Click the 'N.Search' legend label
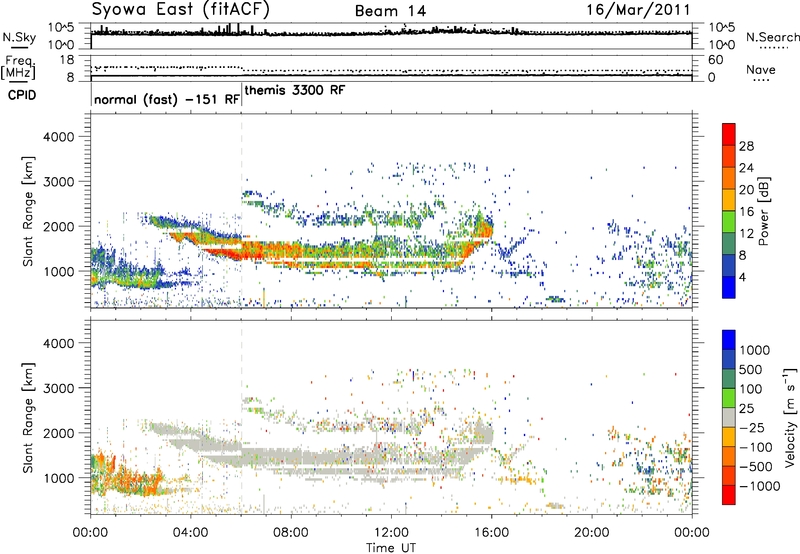 tap(773, 37)
